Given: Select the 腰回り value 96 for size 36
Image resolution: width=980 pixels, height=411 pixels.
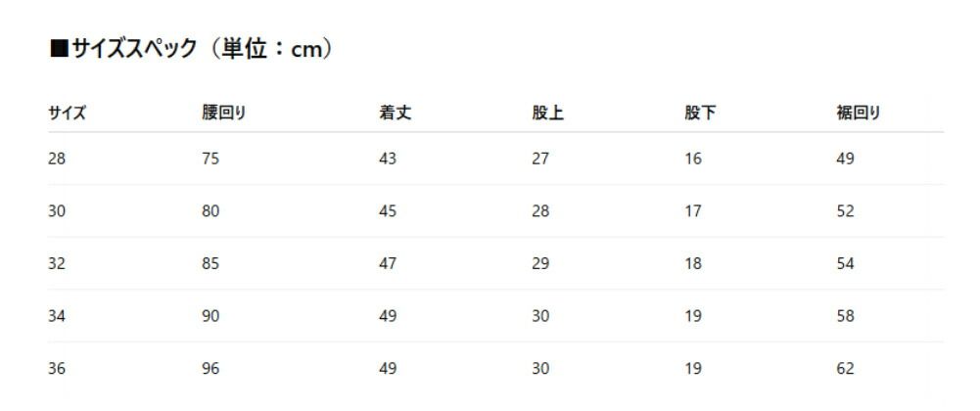Looking at the screenshot, I should click(x=210, y=369).
